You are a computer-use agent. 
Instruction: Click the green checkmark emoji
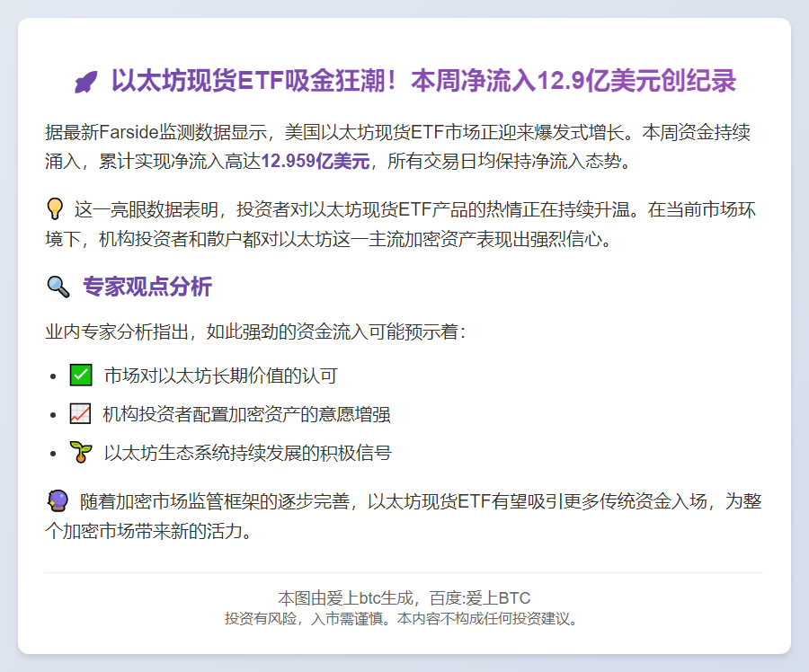click(x=81, y=375)
